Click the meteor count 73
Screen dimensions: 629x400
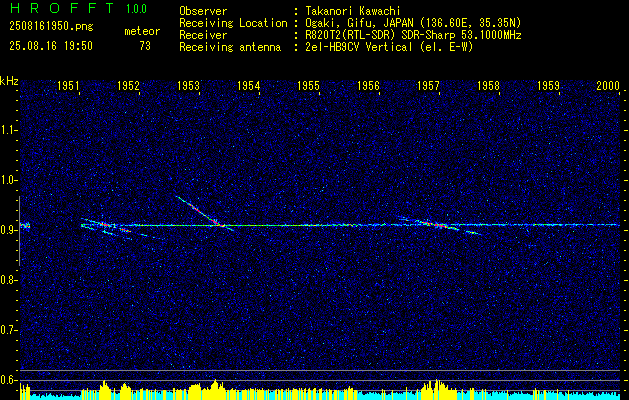(x=145, y=46)
